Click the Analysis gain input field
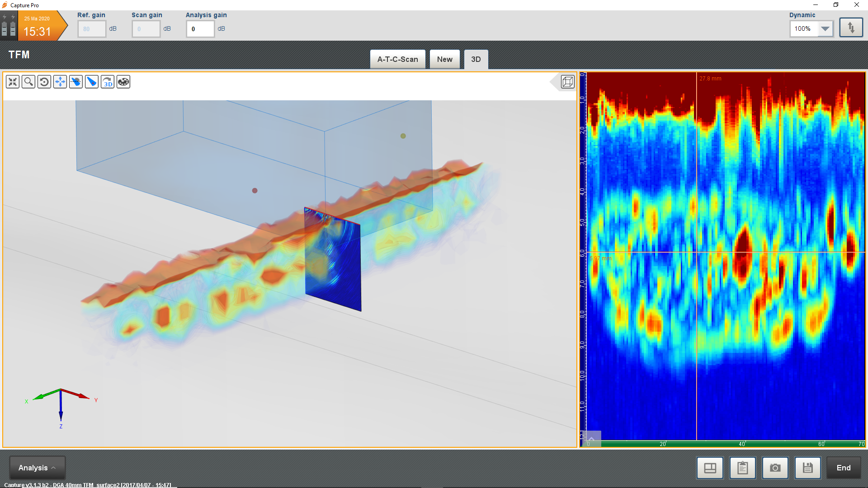The height and width of the screenshot is (488, 868). [x=200, y=29]
